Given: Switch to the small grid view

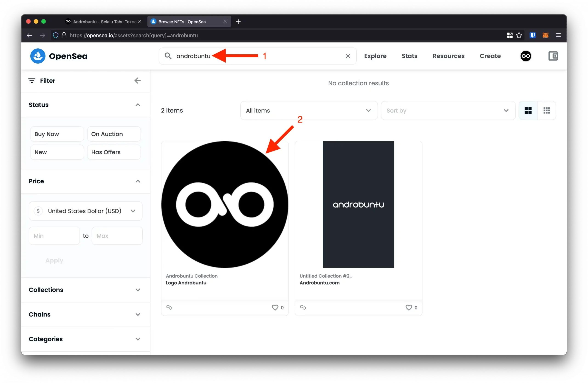Looking at the screenshot, I should (546, 111).
